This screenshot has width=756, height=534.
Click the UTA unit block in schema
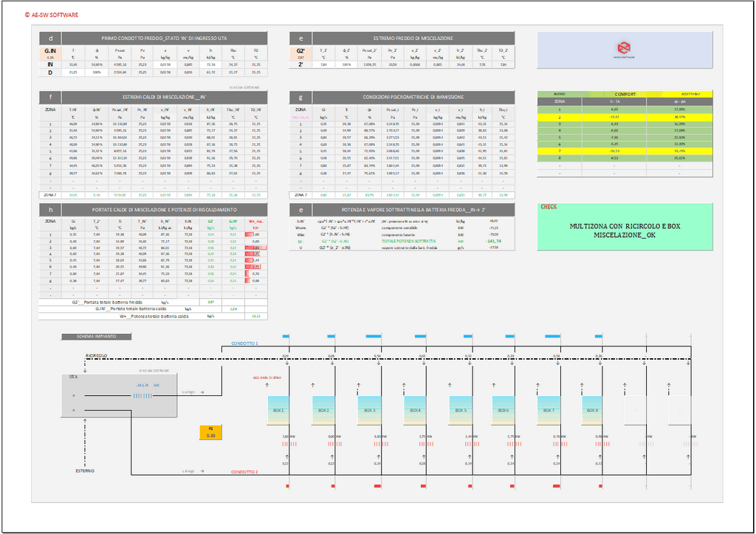[119, 396]
